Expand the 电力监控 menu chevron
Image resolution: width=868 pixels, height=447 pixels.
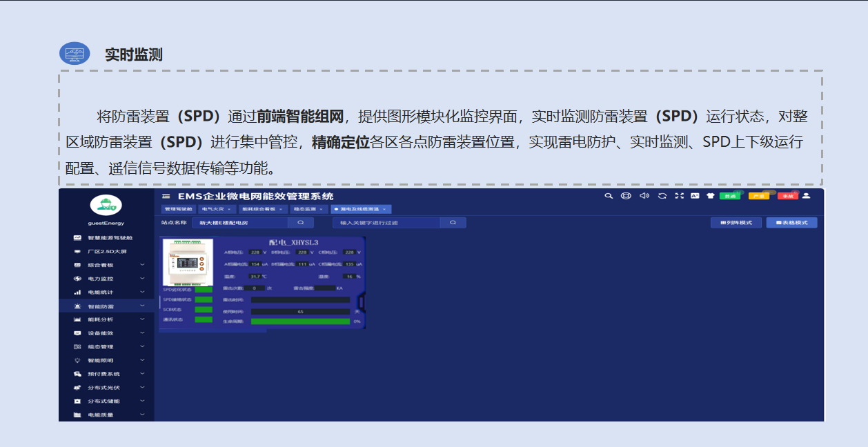click(x=142, y=279)
